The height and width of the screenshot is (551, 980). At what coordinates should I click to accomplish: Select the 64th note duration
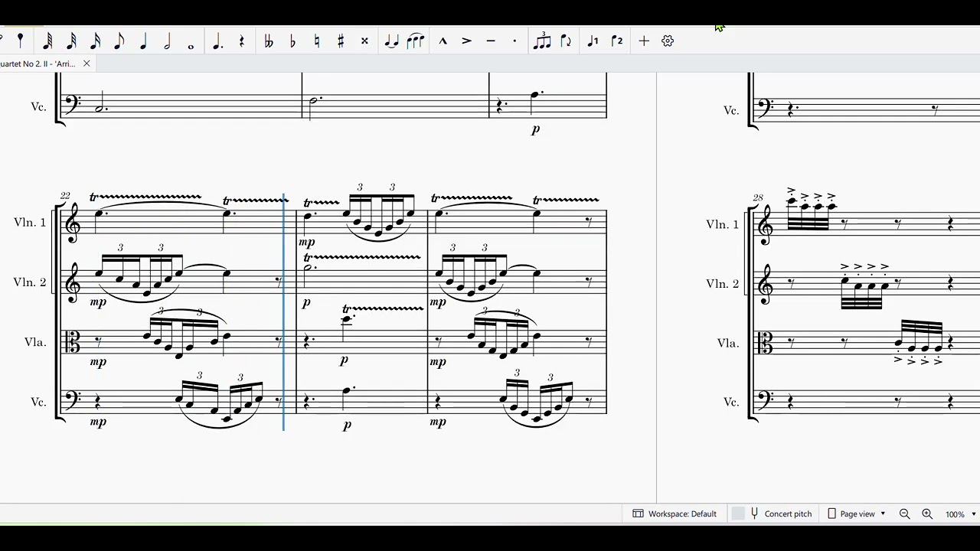pyautogui.click(x=47, y=41)
